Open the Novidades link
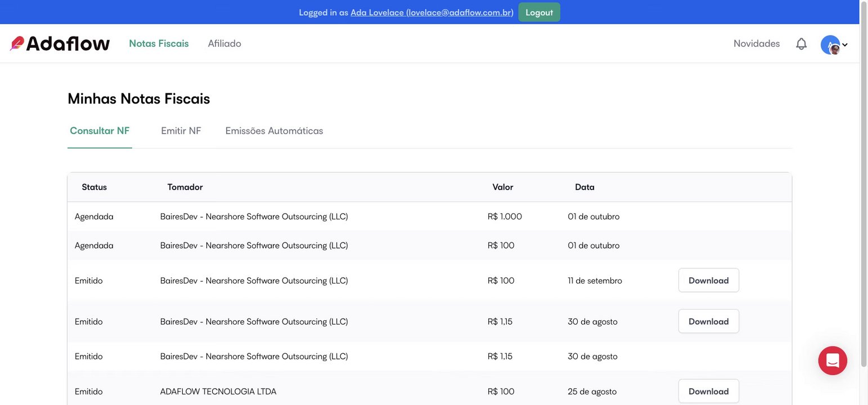The width and height of the screenshot is (868, 405). click(757, 43)
